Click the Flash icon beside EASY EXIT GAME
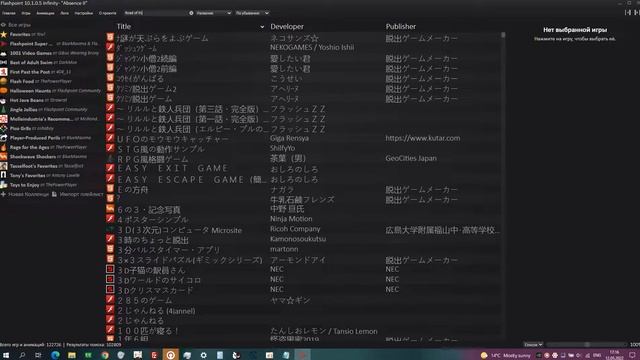The image size is (640, 360). pos(110,168)
